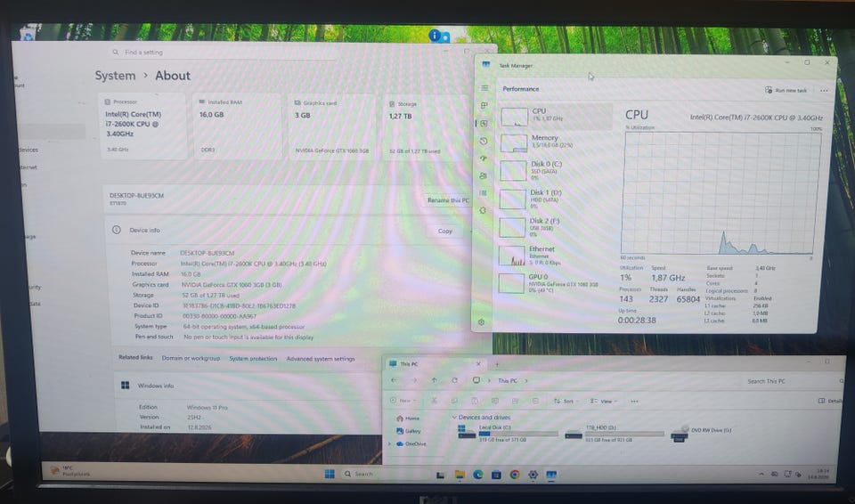This screenshot has height=504, width=855.
Task: Click the Cut icon in File Explorer toolbar
Action: (434, 401)
